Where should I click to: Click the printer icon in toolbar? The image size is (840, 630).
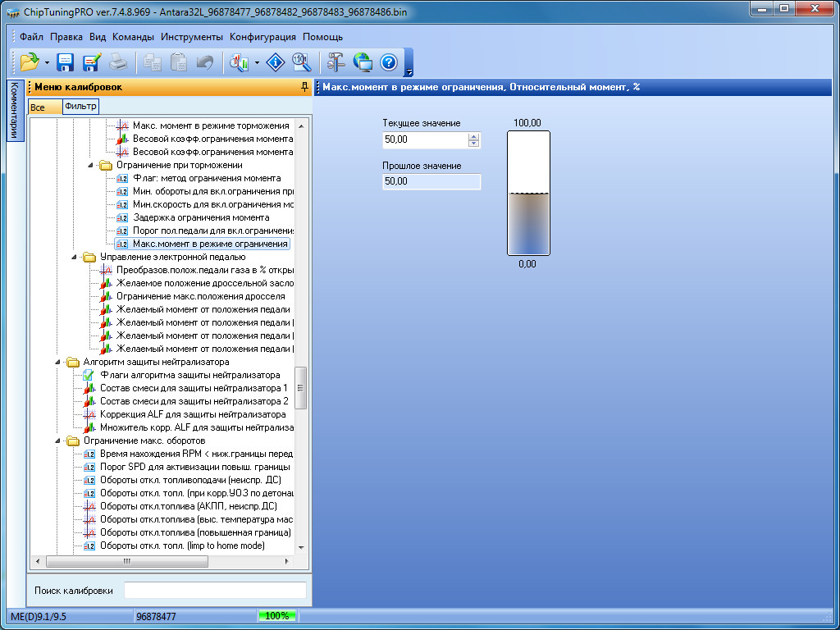pyautogui.click(x=118, y=62)
